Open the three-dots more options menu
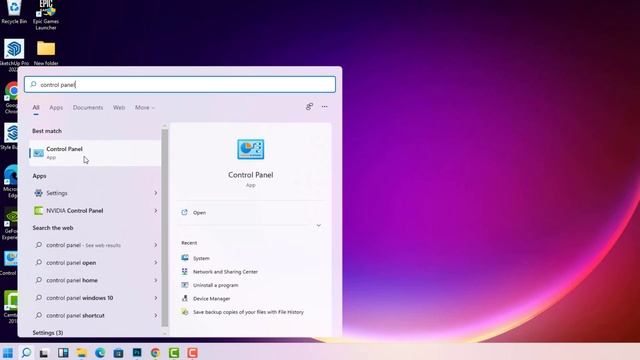The height and width of the screenshot is (360, 640). pyautogui.click(x=324, y=107)
